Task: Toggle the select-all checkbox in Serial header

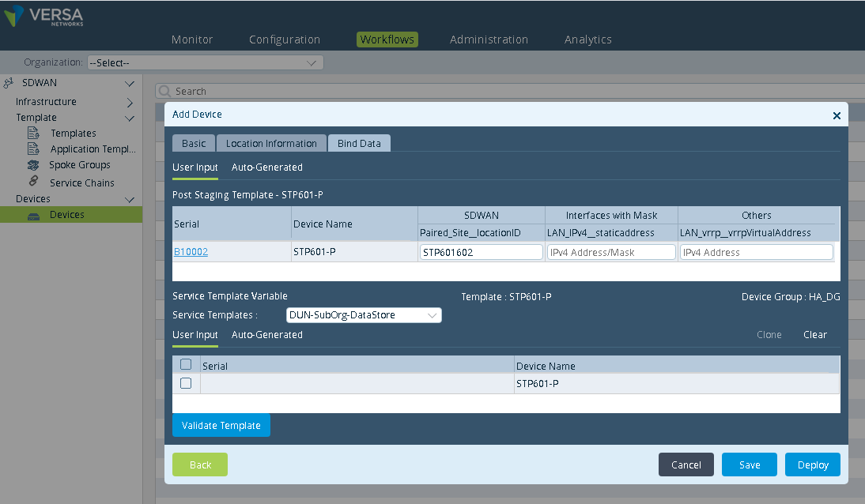Action: tap(186, 364)
